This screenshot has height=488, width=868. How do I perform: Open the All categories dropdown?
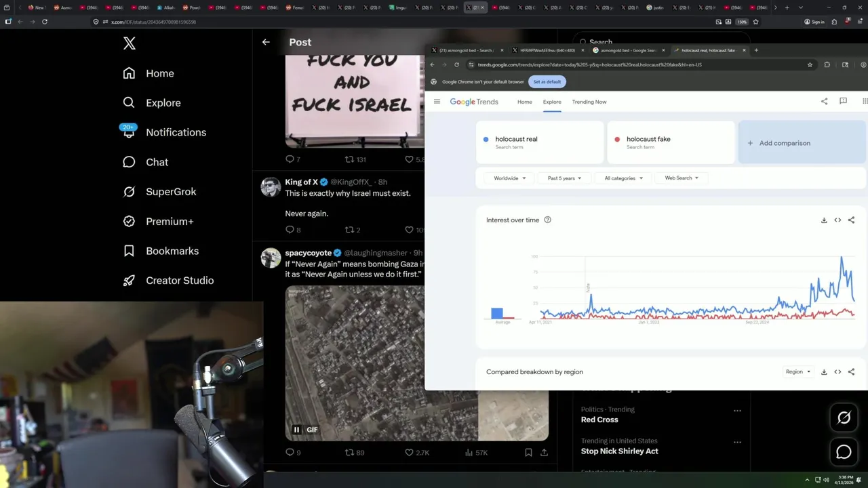(x=623, y=178)
